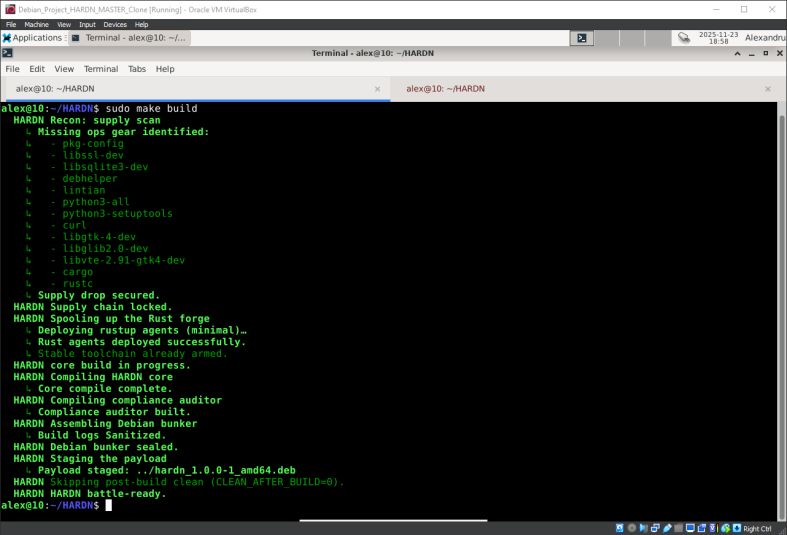Click the VirtualBox optical drive status icon
Viewport: 787px width, 535px height.
[x=632, y=528]
